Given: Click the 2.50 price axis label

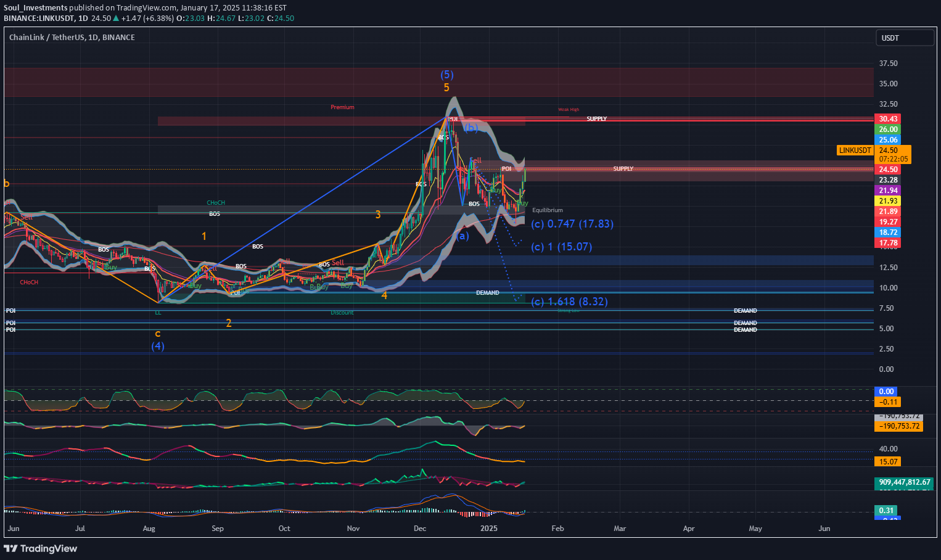Looking at the screenshot, I should tap(886, 349).
